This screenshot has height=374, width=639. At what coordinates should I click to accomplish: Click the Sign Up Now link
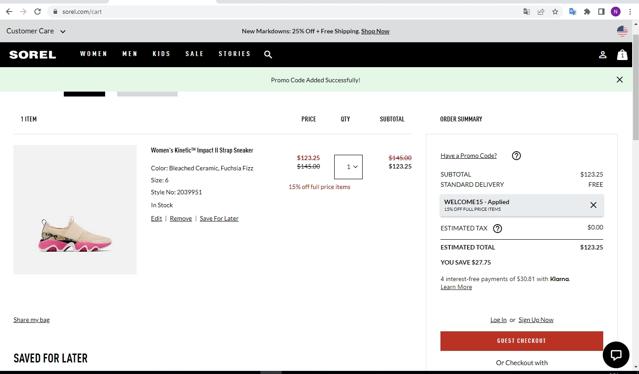(536, 320)
